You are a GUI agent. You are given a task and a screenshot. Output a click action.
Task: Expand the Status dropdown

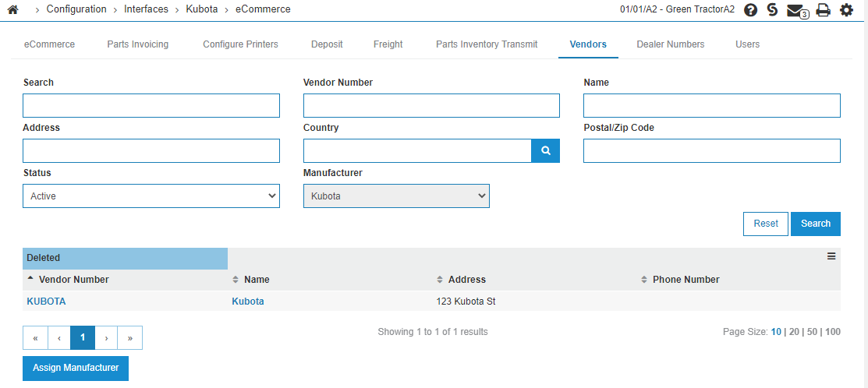click(x=151, y=196)
